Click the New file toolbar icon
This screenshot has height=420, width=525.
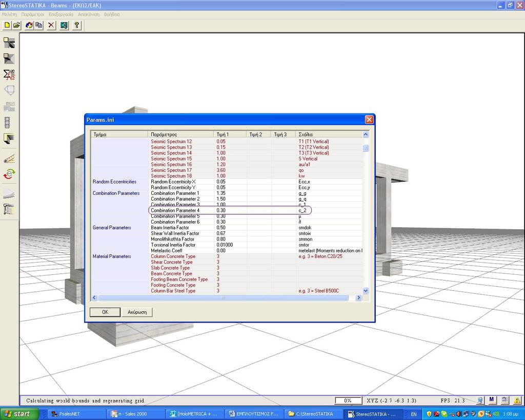click(7, 25)
